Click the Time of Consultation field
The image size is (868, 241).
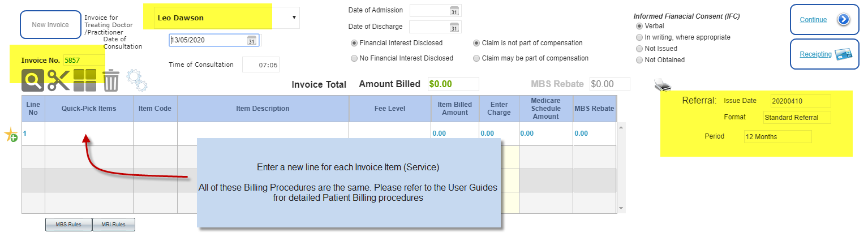pos(261,65)
